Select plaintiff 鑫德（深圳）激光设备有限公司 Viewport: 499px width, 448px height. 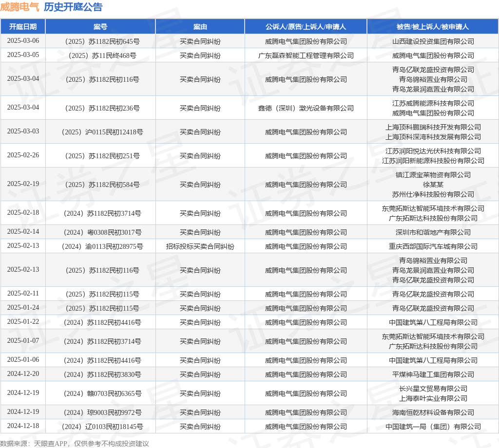tap(306, 108)
